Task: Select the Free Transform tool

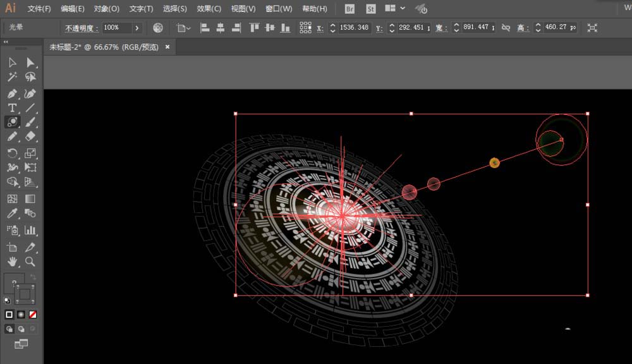Action: pos(30,167)
